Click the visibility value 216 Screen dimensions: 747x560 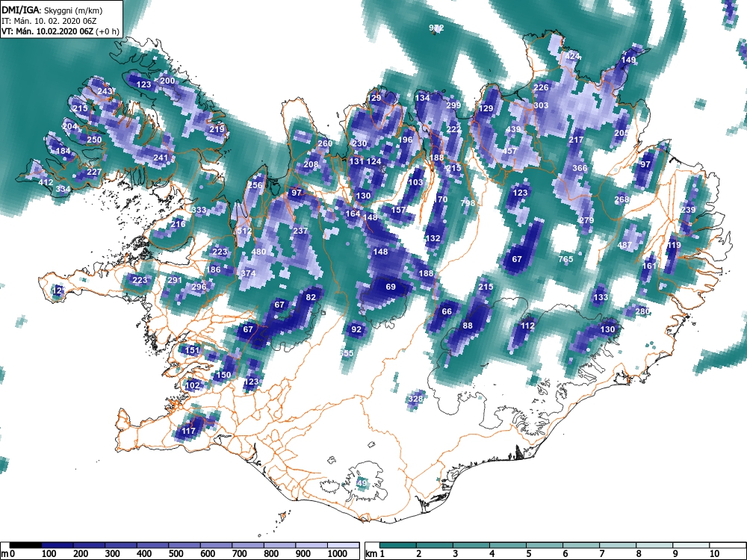click(179, 224)
